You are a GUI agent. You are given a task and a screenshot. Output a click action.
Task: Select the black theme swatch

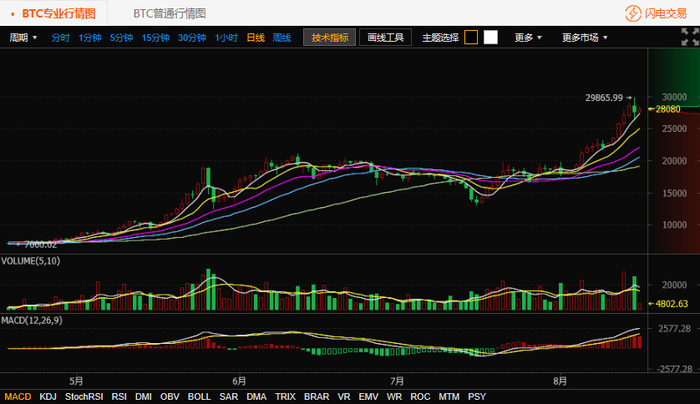pyautogui.click(x=471, y=37)
